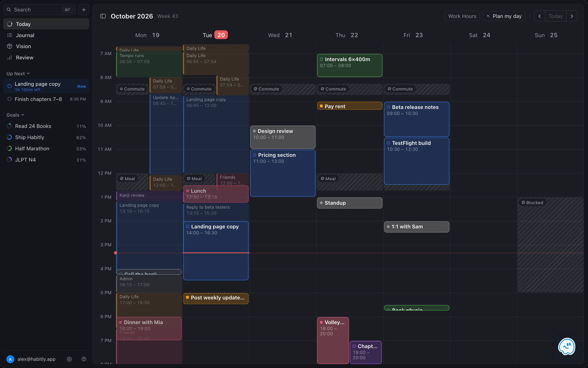Screen dimensions: 588x368
Task: Click the Read 24 Books progress ring
Action: click(9, 126)
